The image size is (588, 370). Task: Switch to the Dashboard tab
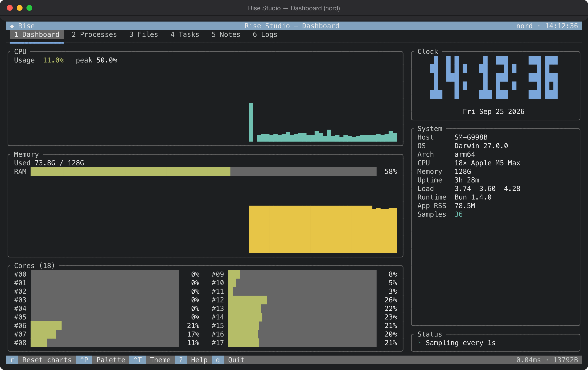pyautogui.click(x=37, y=35)
